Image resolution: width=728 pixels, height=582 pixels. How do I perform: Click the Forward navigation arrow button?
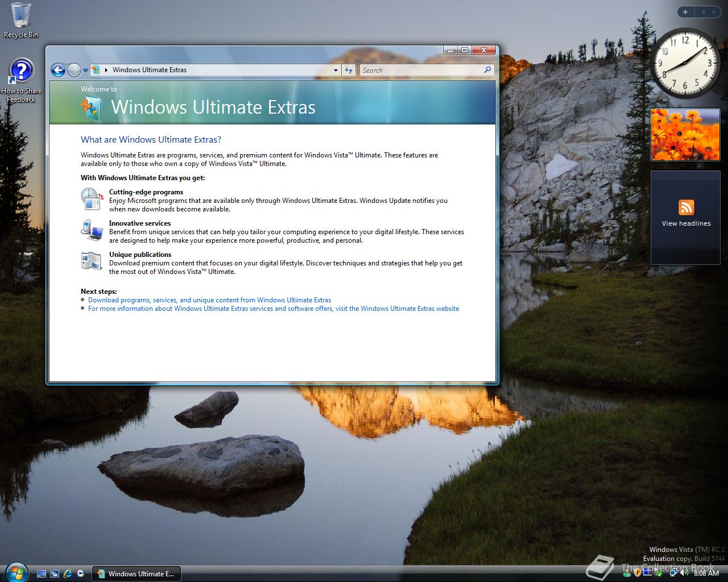[74, 70]
